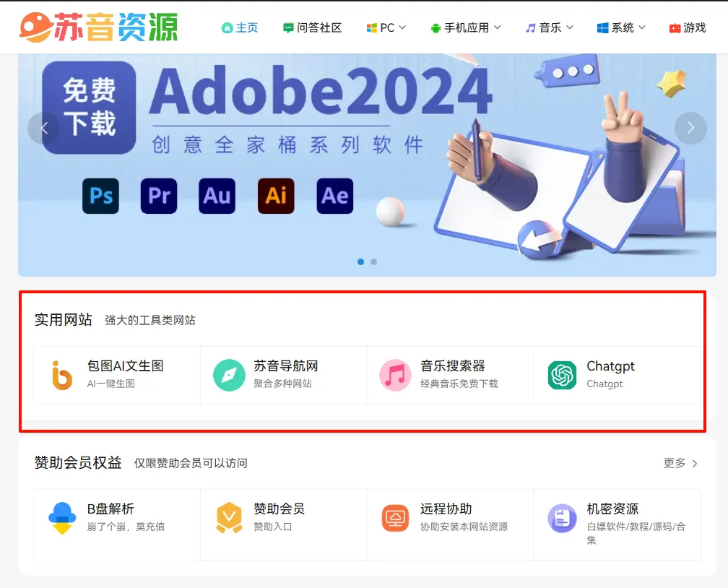Click the Audition icon in the banner
The image size is (728, 588).
pos(217,196)
